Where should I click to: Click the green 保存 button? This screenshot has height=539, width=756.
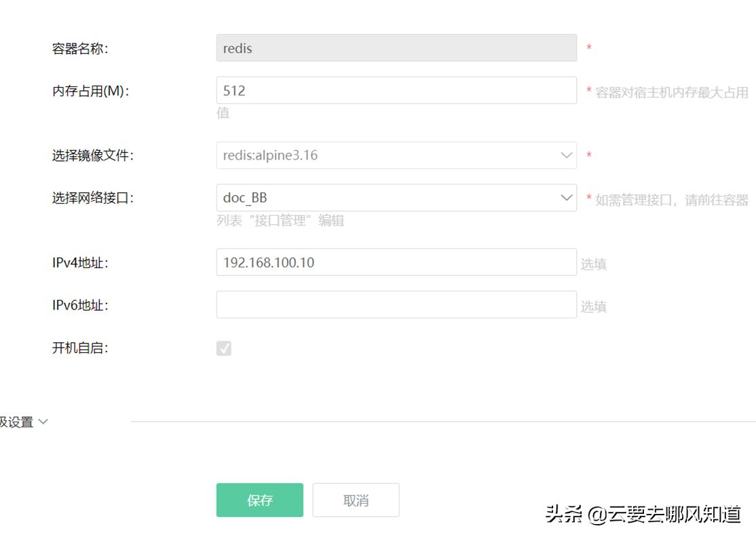260,500
